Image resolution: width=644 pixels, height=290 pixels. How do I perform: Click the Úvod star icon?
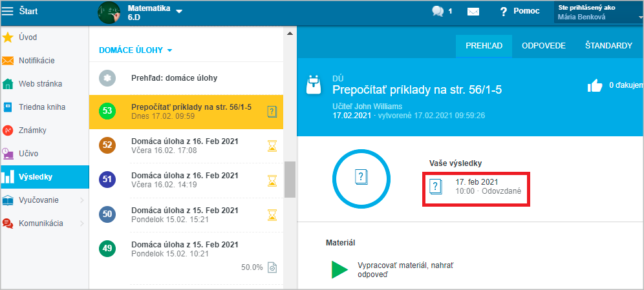tap(8, 37)
